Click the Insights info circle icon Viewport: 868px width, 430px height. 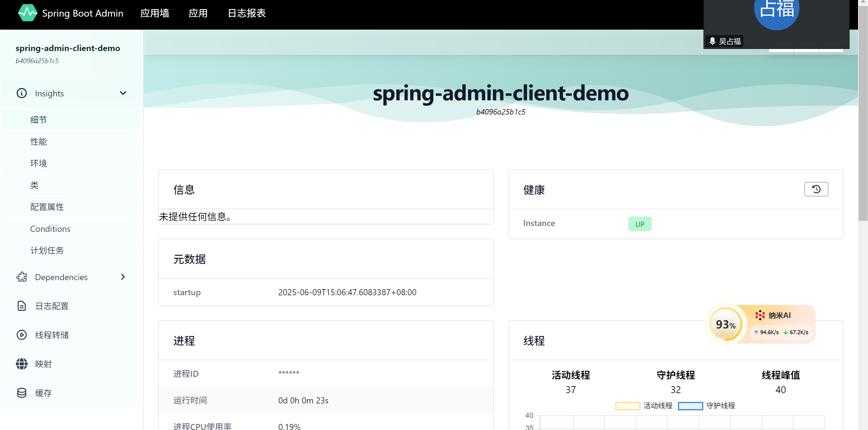21,93
